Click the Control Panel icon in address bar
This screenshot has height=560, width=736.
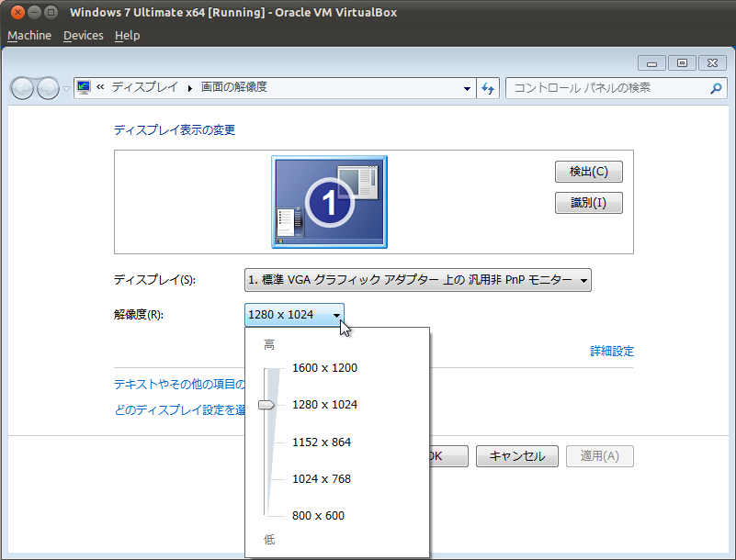[x=84, y=88]
